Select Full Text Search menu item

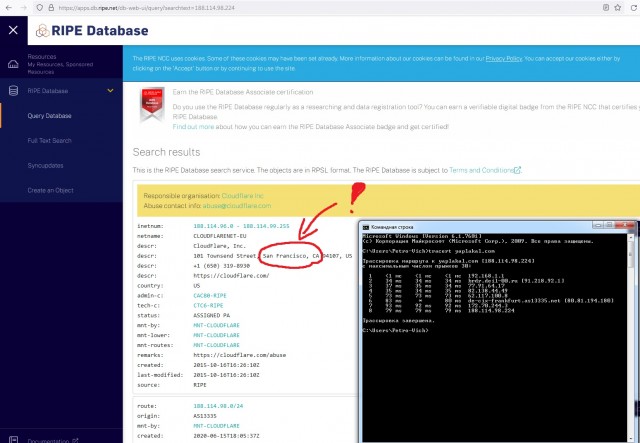coord(49,140)
